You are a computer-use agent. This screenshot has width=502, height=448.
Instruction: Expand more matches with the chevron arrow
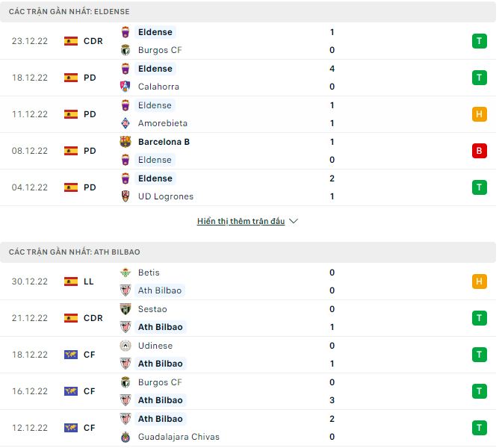[x=294, y=222]
